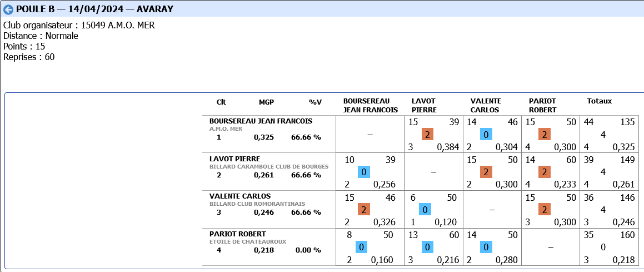Click the POULE B — 14/04/2024 — AVARAY title
This screenshot has height=272, width=644.
click(x=94, y=9)
